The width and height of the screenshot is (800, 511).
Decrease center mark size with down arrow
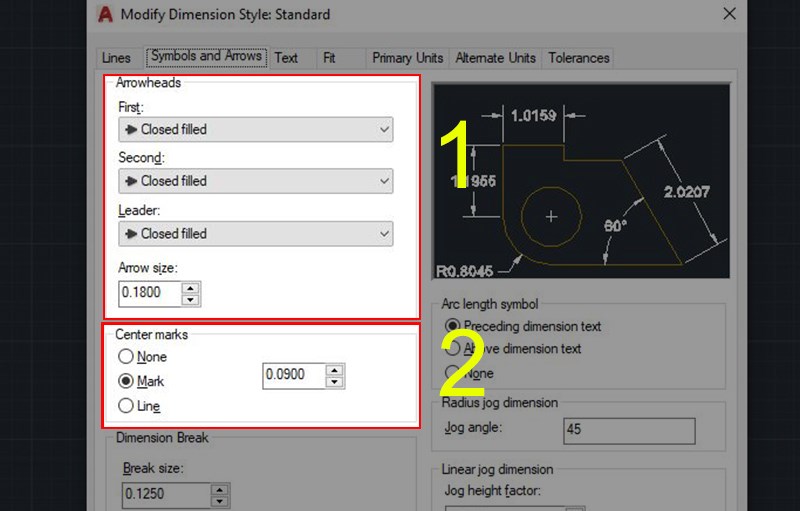tap(335, 382)
